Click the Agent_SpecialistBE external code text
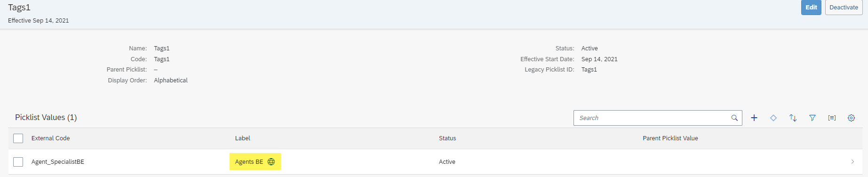This screenshot has height=177, width=868. [x=58, y=161]
